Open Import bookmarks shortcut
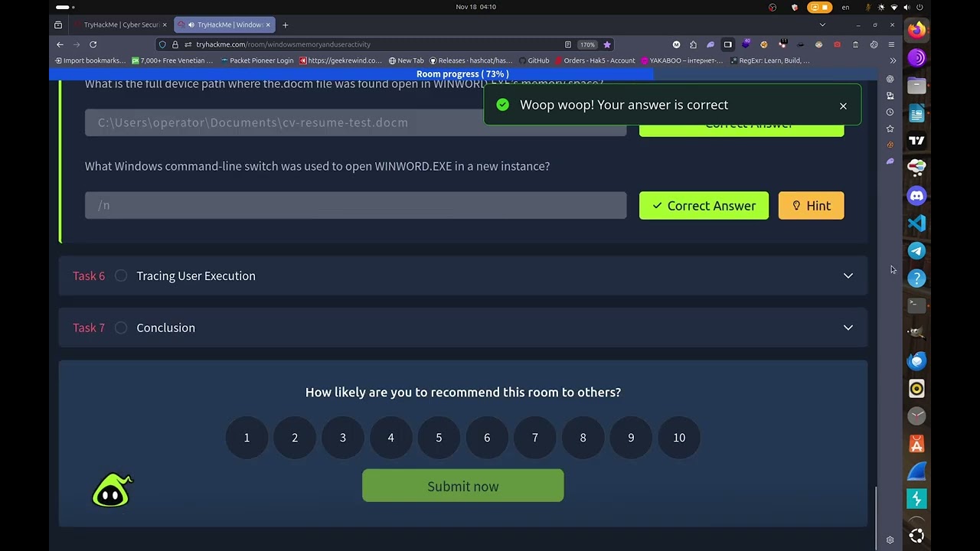Screen dimensions: 980x551 click(89, 60)
